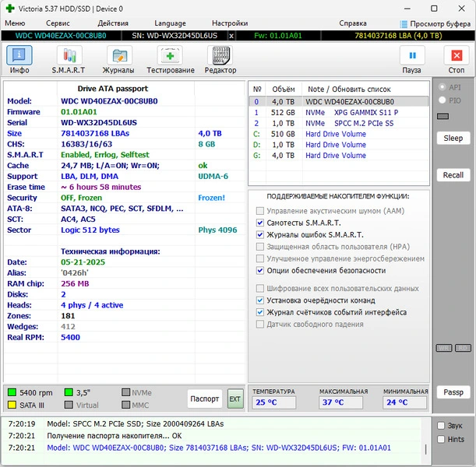Click the green 5400 rpm indicator
476x467 pixels.
point(12,392)
